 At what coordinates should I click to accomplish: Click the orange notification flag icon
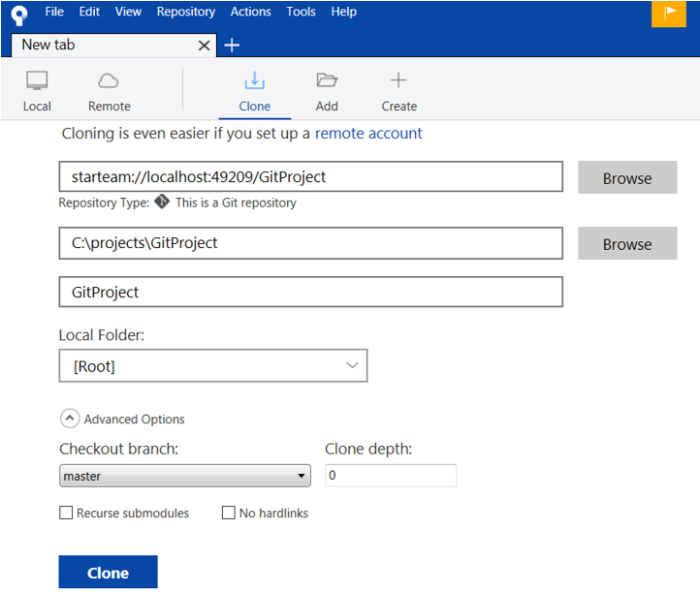[x=669, y=13]
